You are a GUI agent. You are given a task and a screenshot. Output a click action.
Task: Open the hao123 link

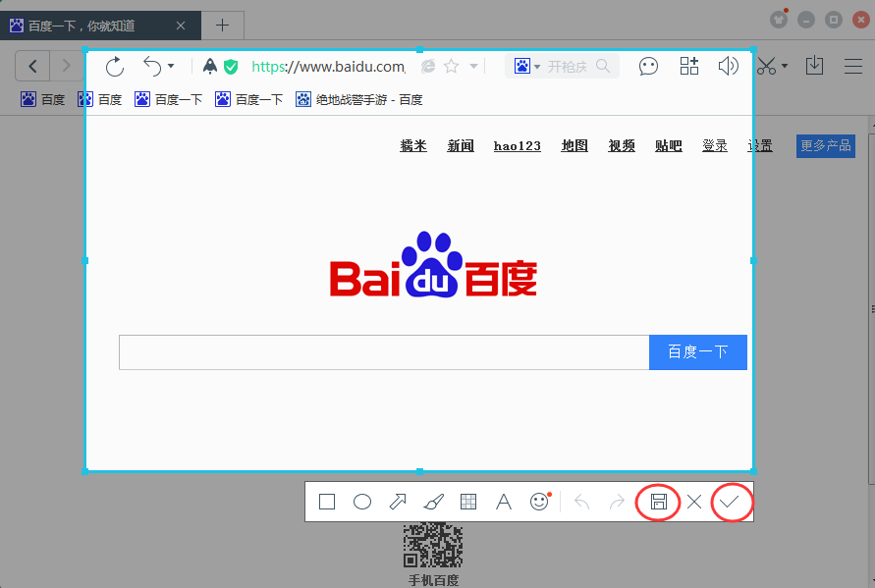tap(517, 145)
